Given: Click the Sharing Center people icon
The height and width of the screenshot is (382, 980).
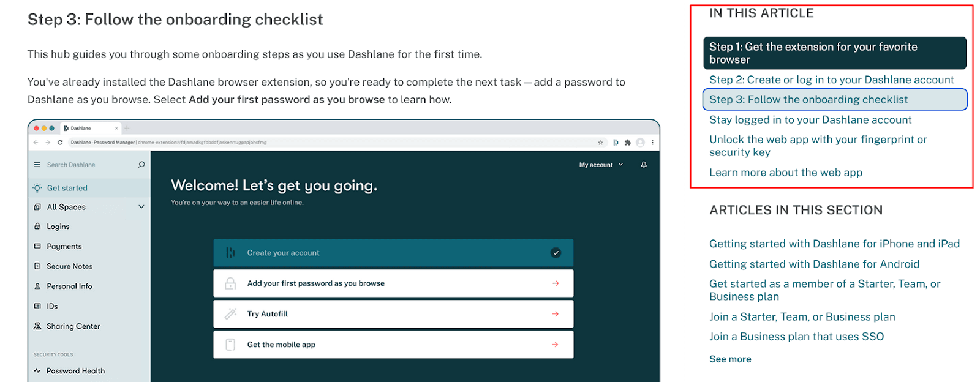Looking at the screenshot, I should (37, 326).
